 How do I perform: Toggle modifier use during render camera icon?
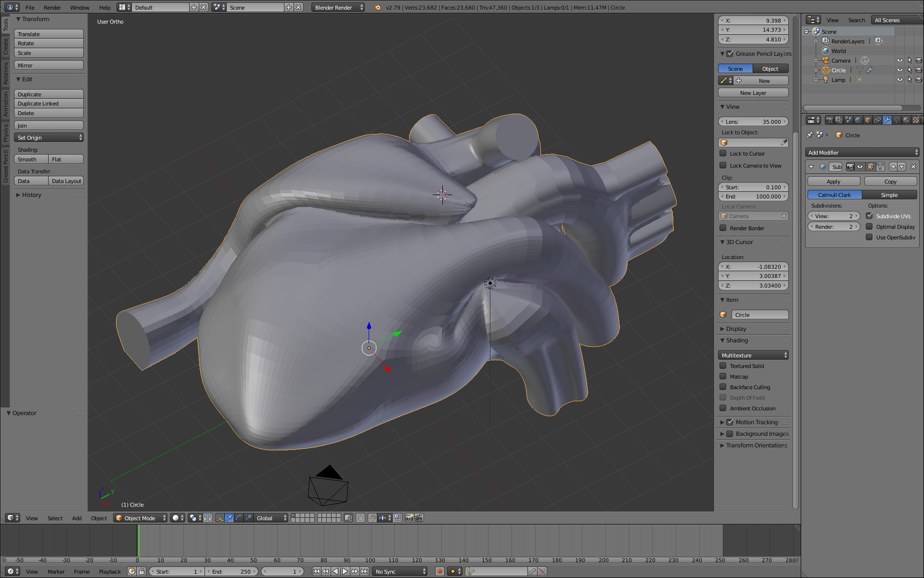pyautogui.click(x=850, y=167)
